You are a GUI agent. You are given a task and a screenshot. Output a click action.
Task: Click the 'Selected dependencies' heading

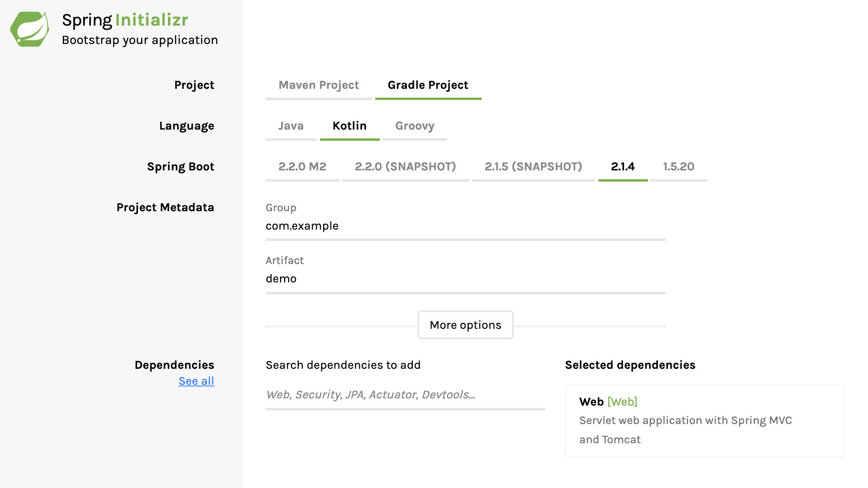[x=630, y=365]
